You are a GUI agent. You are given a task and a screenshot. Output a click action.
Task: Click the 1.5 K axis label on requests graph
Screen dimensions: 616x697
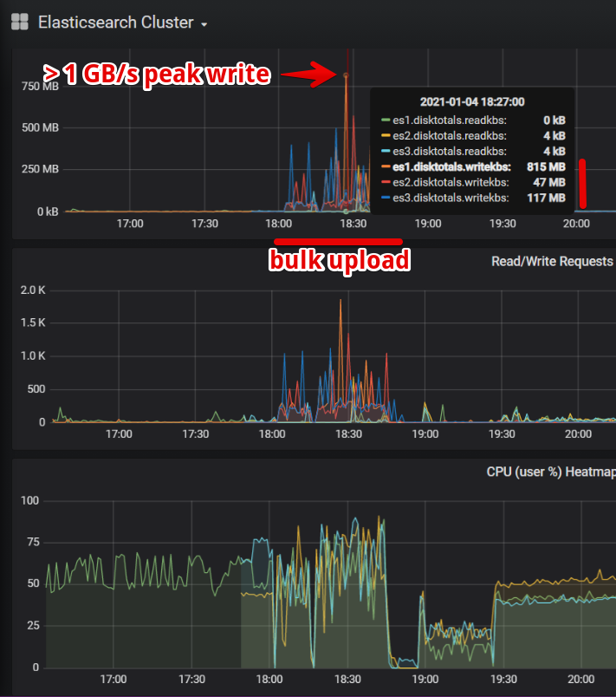pyautogui.click(x=33, y=322)
